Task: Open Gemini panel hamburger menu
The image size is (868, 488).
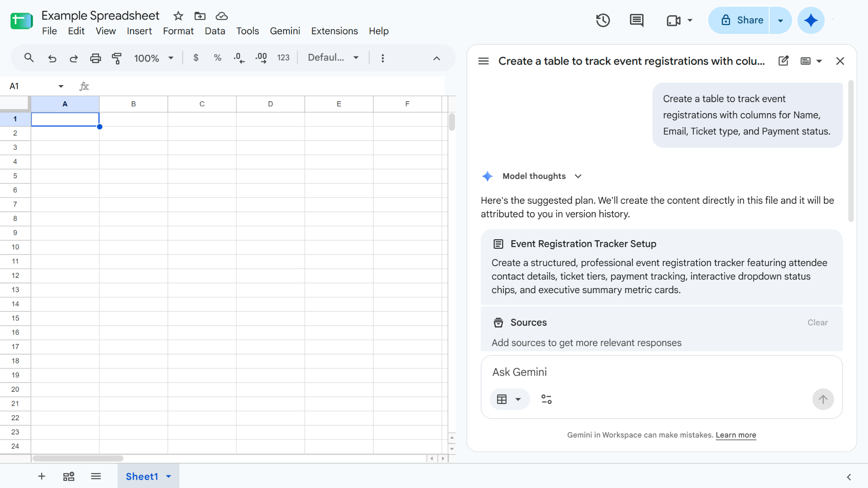Action: 484,61
